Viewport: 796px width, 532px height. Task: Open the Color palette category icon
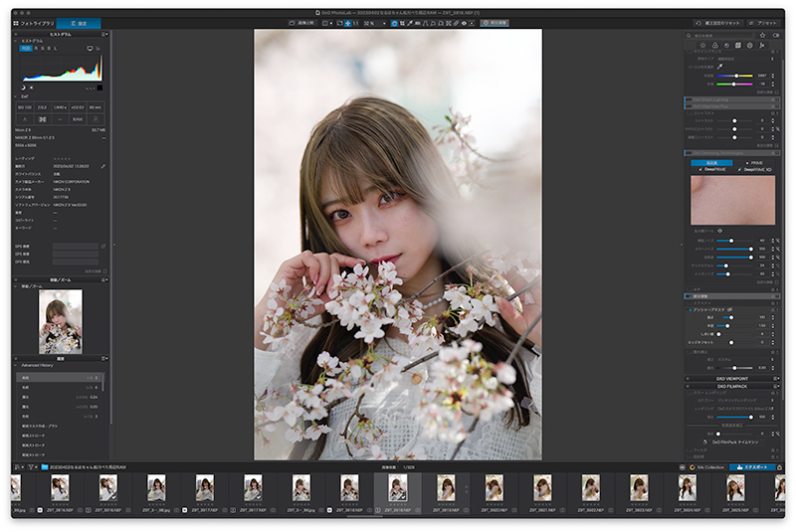tap(714, 45)
